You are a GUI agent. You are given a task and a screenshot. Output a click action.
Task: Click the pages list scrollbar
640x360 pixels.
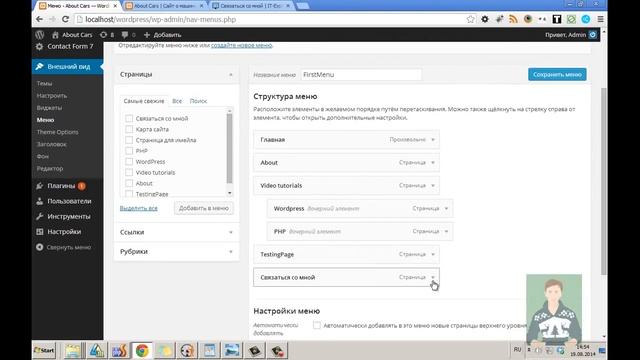pyautogui.click(x=229, y=149)
